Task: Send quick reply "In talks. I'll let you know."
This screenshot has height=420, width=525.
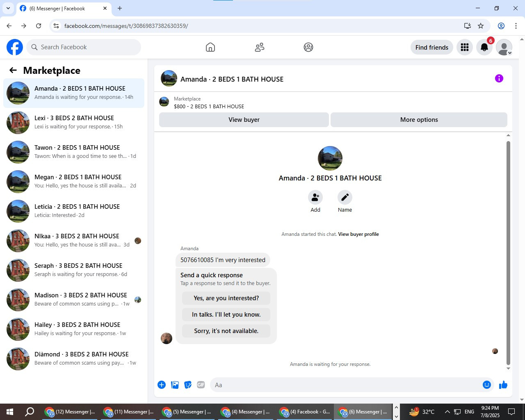Action: click(226, 315)
